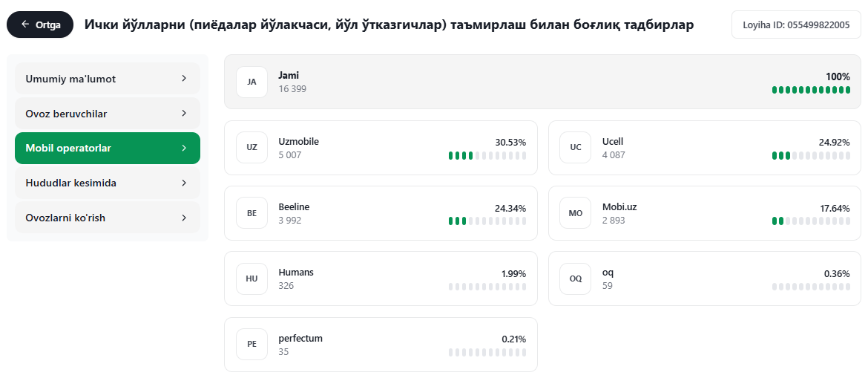Click the Ucell 24.92% progress bar
This screenshot has height=381, width=868.
(x=811, y=156)
